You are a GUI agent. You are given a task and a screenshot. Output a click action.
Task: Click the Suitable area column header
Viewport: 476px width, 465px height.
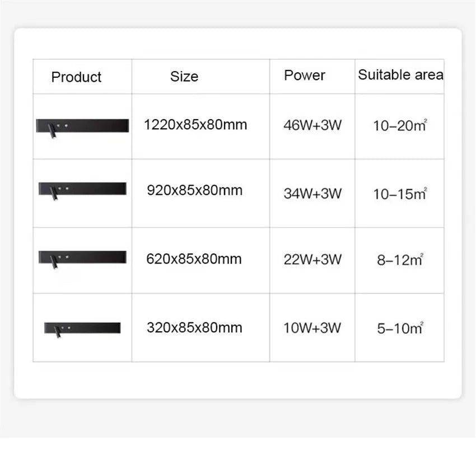coord(400,75)
